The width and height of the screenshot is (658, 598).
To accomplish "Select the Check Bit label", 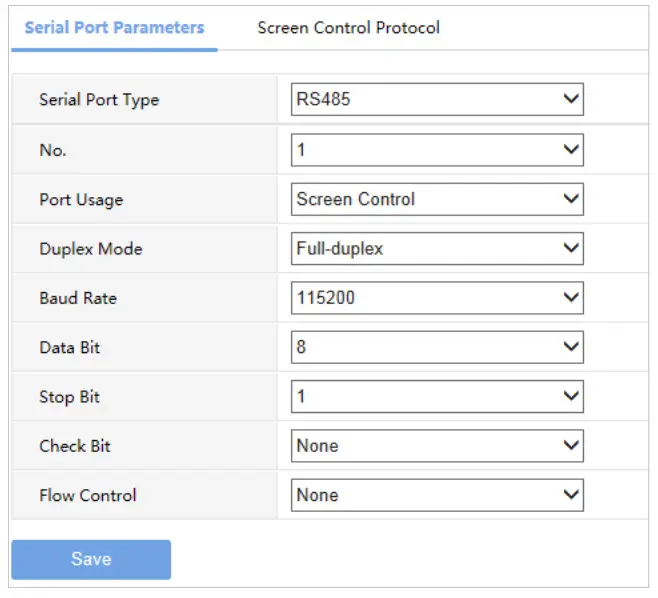I will click(75, 446).
